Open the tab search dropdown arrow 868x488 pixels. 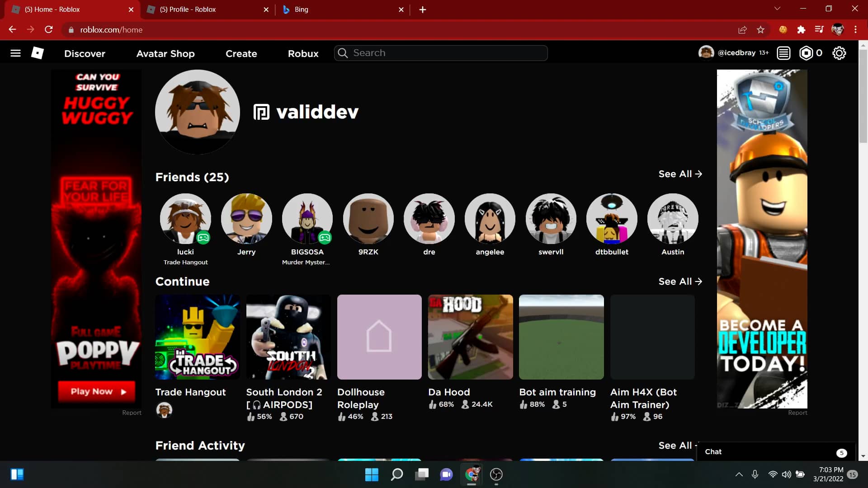pyautogui.click(x=777, y=9)
